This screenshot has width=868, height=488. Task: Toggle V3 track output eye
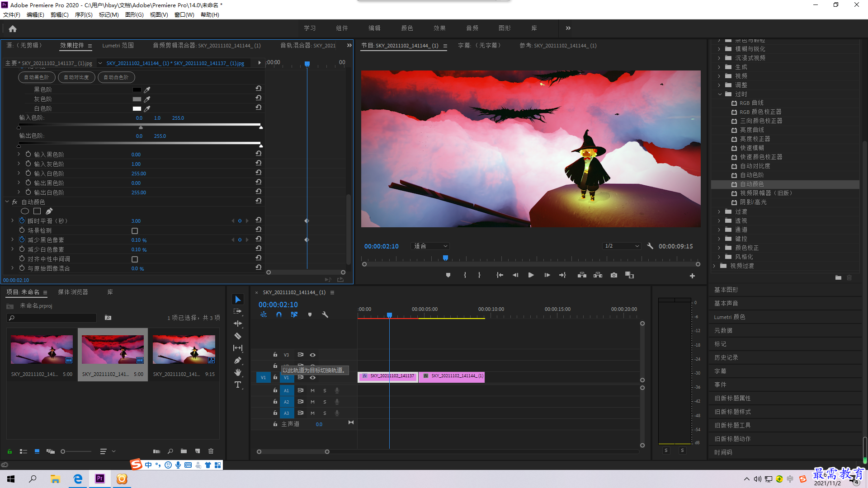pyautogui.click(x=312, y=355)
